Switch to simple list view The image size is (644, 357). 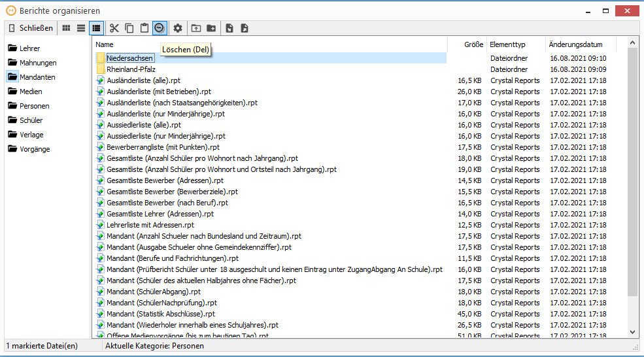[x=81, y=28]
